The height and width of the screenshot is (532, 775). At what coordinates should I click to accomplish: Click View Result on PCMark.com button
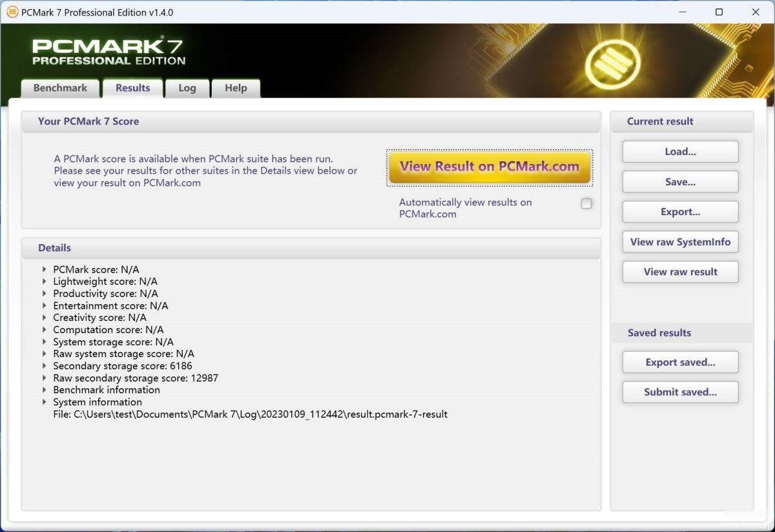pyautogui.click(x=490, y=167)
